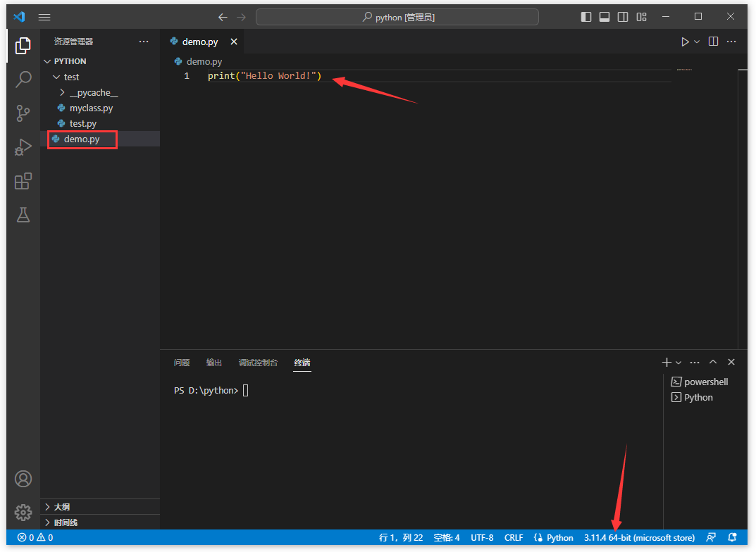Expand the 大纲 outline section
Viewport: 756px width, 552px height.
[62, 507]
